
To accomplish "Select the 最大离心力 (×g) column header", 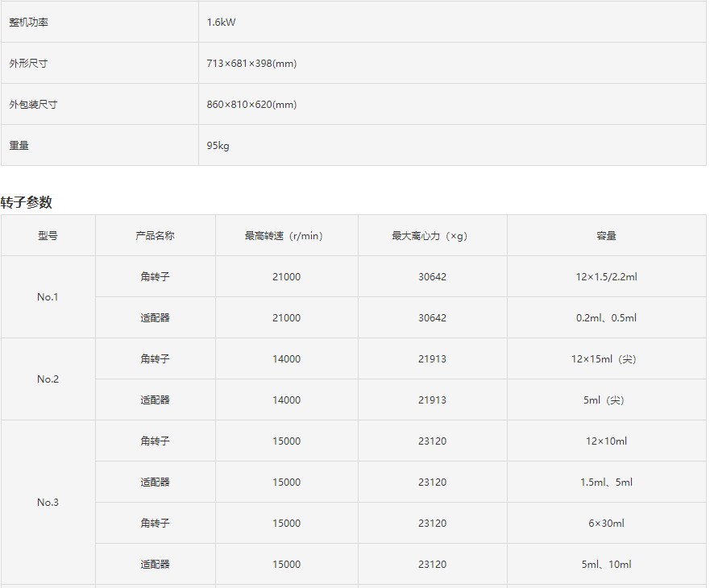I will 431,236.
